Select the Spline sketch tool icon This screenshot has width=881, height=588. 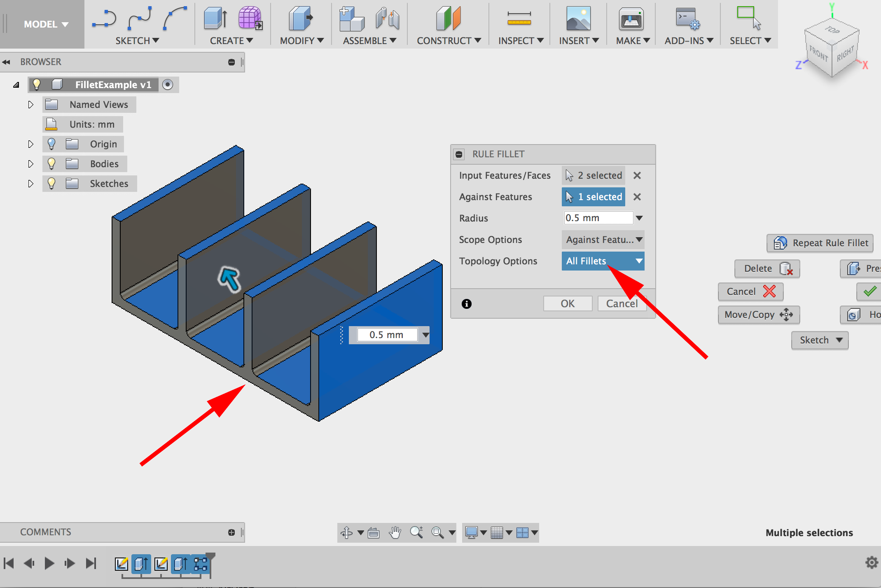(x=140, y=19)
